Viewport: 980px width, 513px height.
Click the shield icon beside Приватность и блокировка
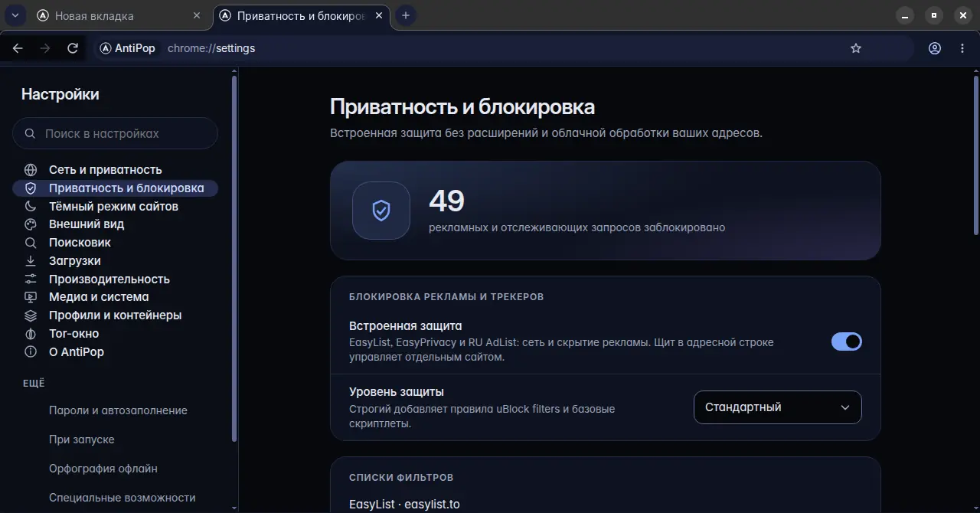coord(31,188)
